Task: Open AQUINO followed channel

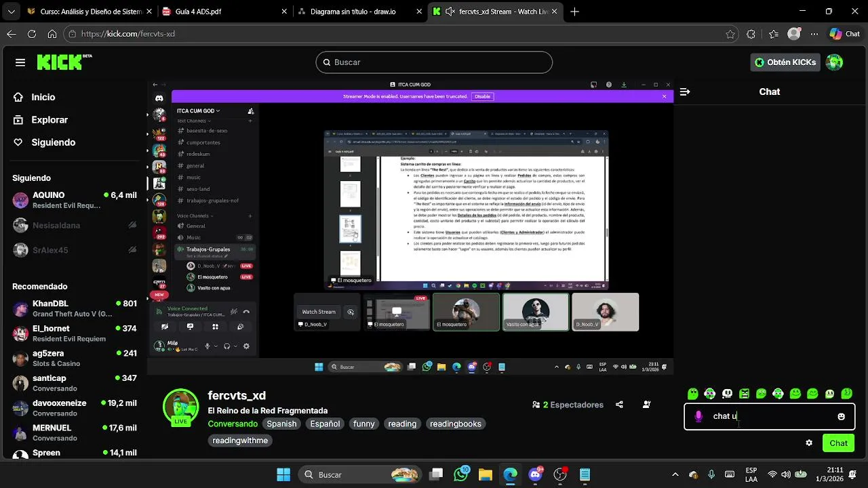Action: point(75,200)
